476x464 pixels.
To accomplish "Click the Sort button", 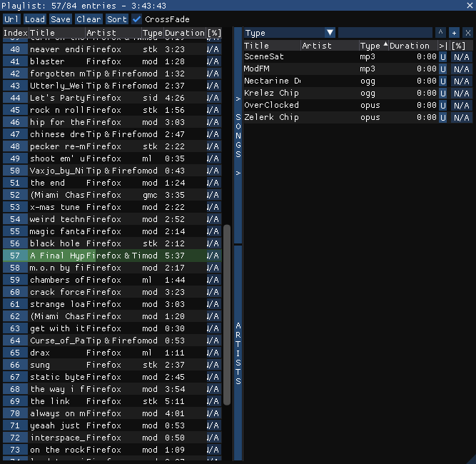I will 117,19.
